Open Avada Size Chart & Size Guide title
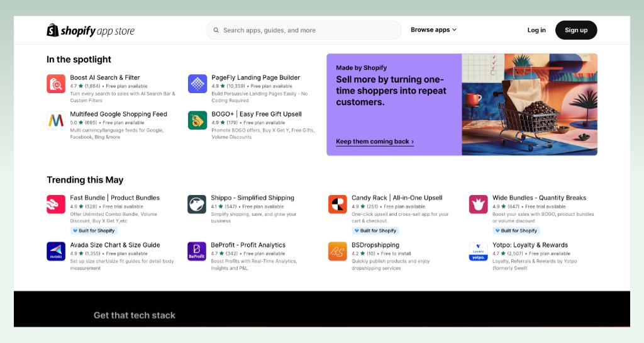 pos(115,245)
